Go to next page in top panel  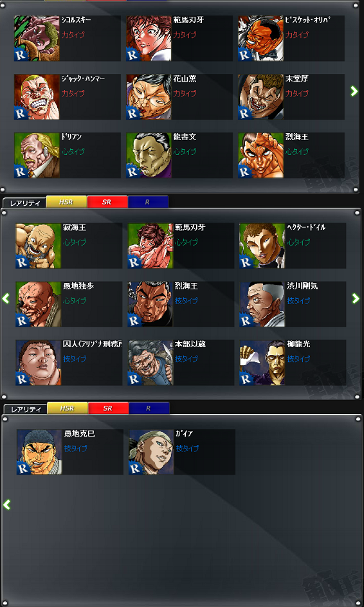coord(354,91)
